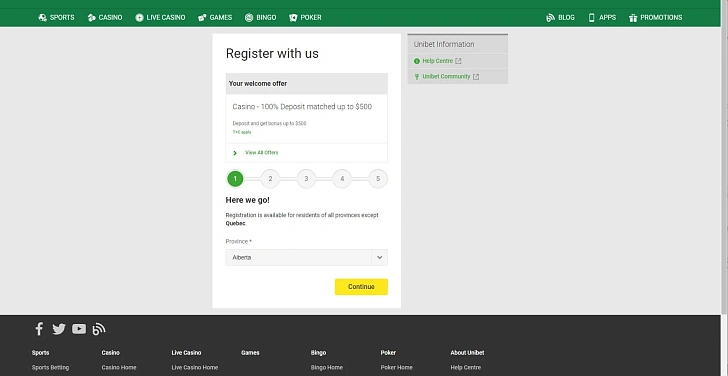Open Unibet Facebook page from footer

39,329
